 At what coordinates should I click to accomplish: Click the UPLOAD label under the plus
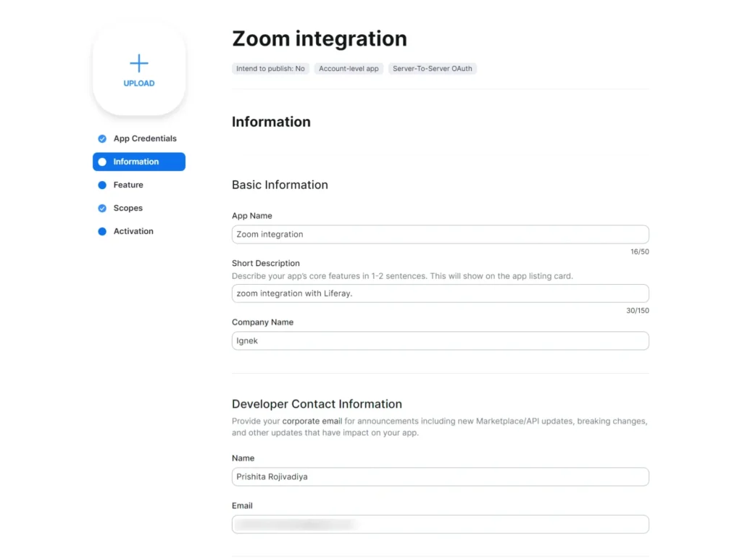coord(138,83)
